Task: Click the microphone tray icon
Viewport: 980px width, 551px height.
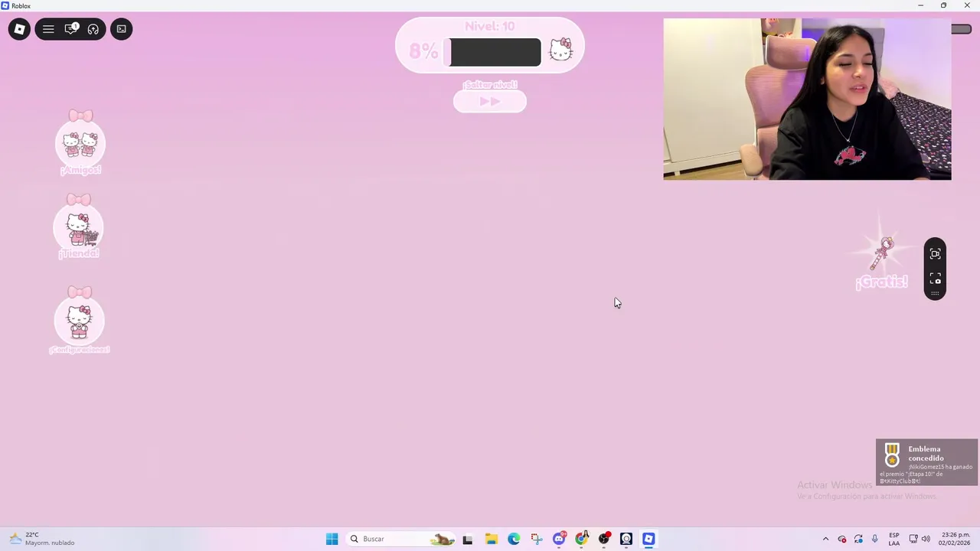Action: tap(874, 539)
